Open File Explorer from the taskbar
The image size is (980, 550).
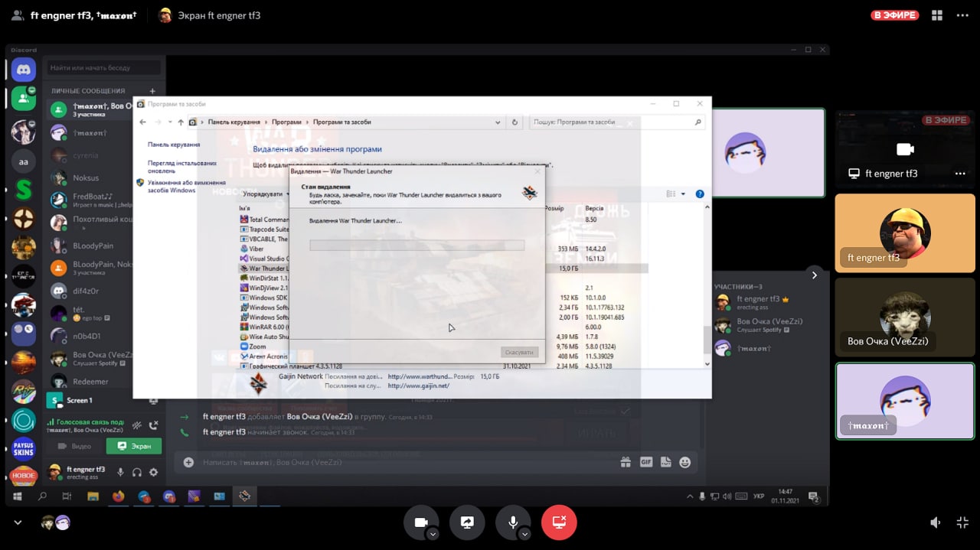pyautogui.click(x=93, y=496)
